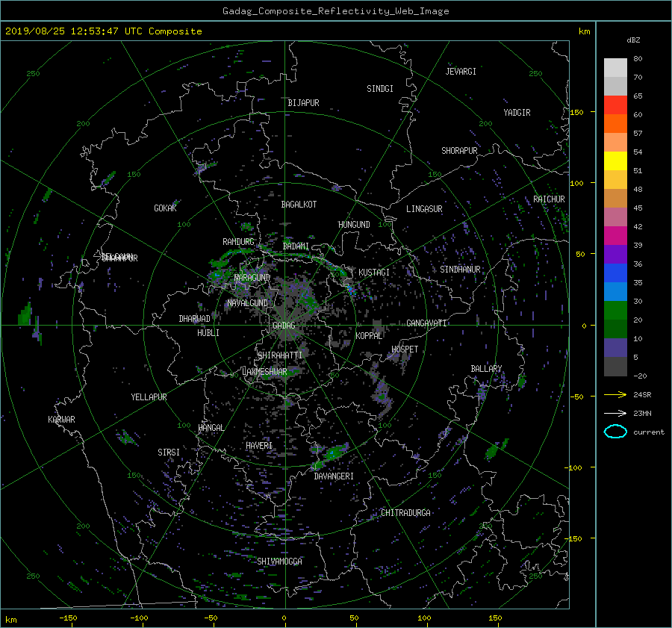Click the HAVERI city label
The image size is (672, 628).
[259, 447]
